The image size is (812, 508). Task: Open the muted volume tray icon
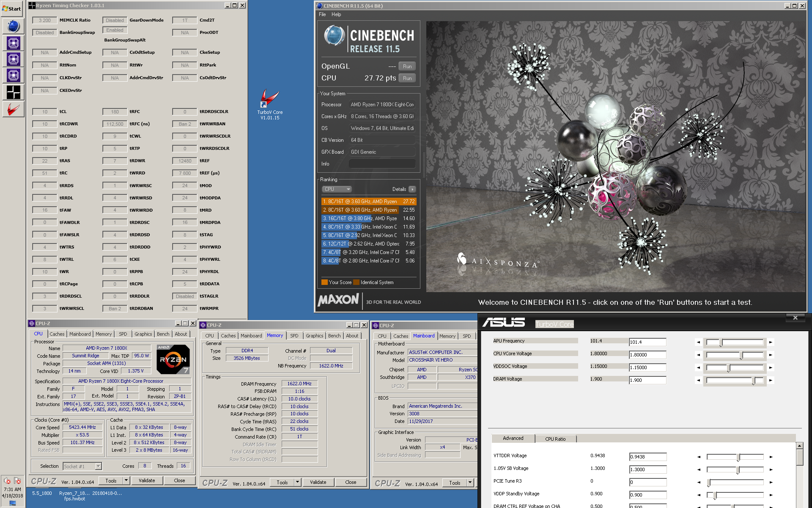[7, 481]
